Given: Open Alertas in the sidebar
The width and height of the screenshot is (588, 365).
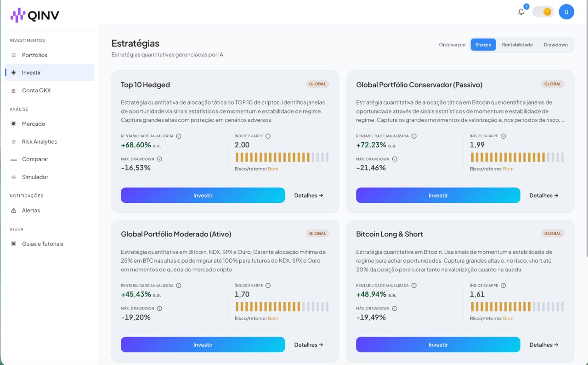Looking at the screenshot, I should pos(50,210).
